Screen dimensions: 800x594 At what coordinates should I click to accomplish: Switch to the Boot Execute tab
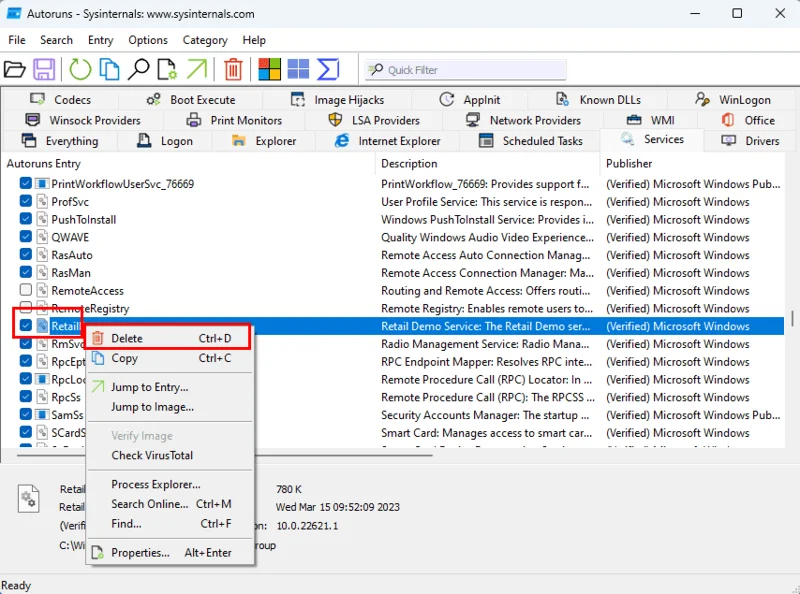tap(190, 100)
